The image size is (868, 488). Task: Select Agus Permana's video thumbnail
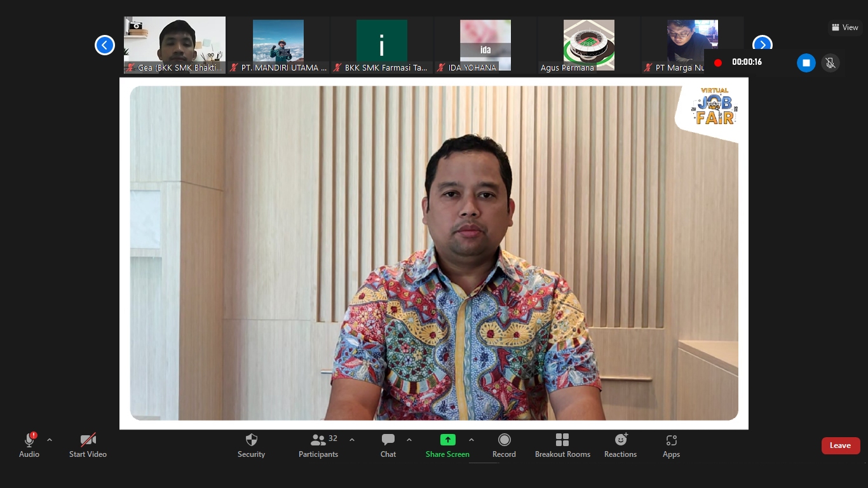point(588,45)
